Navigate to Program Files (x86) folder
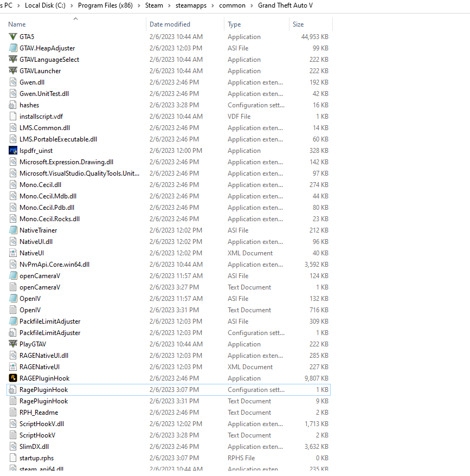Image resolution: width=470 pixels, height=476 pixels. (x=105, y=5)
